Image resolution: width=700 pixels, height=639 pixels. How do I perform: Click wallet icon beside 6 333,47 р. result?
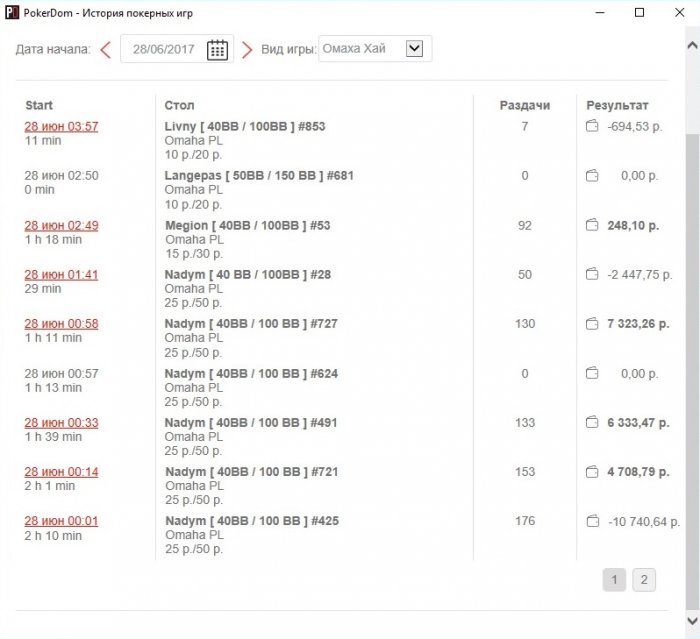pyautogui.click(x=592, y=422)
